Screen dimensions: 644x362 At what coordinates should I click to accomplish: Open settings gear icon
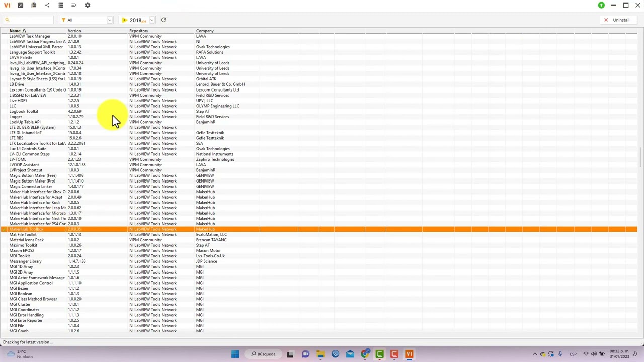click(x=88, y=5)
